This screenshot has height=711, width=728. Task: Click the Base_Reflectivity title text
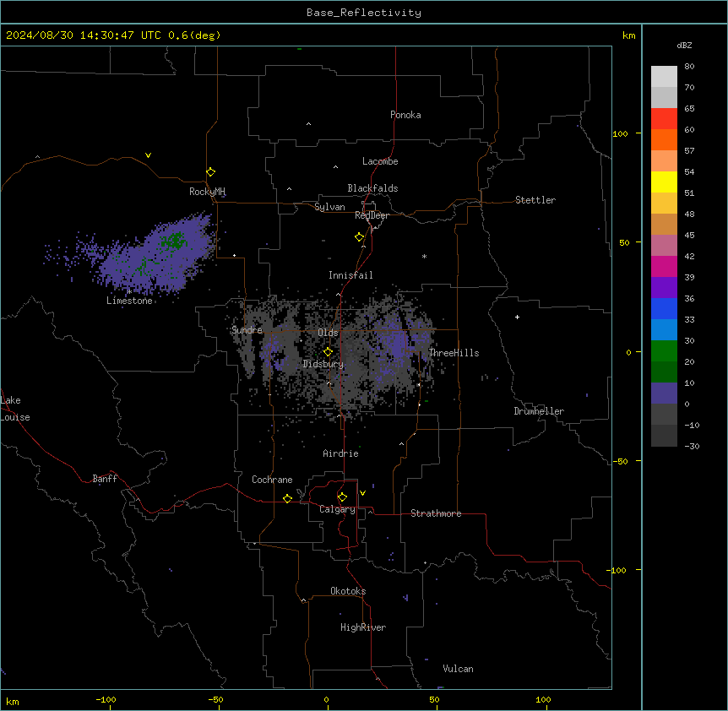pos(364,13)
